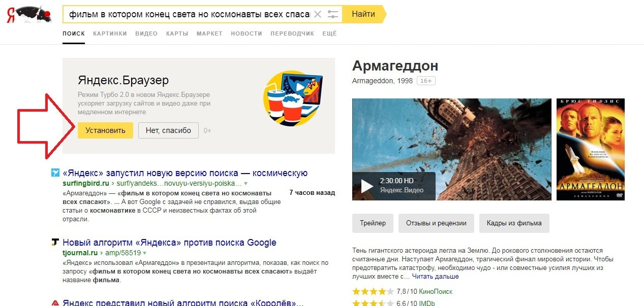Image resolution: width=644 pixels, height=306 pixels.
Task: Click the red triangle favicon of third result
Action: point(55,303)
